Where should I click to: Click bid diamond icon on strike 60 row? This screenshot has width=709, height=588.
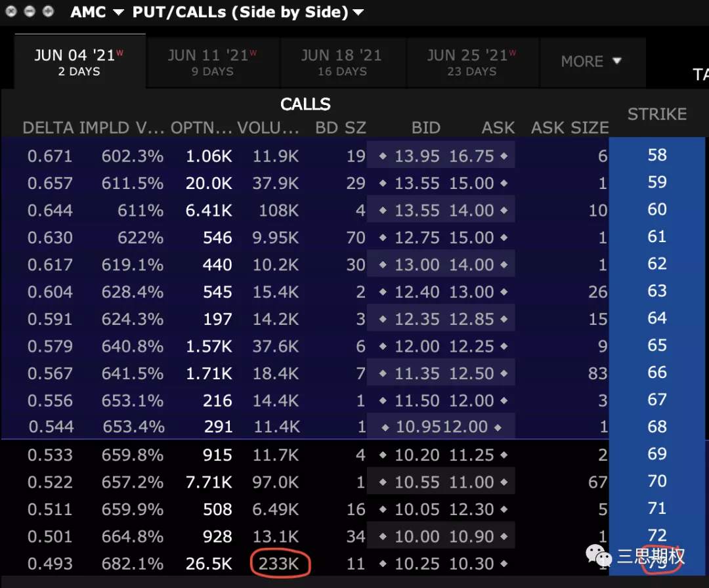click(383, 210)
